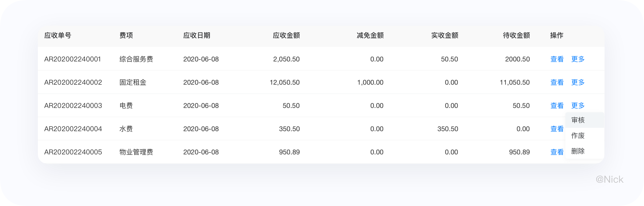The image size is (644, 206).
Task: Click the 12,050.50 receivable amount cell
Action: [284, 82]
